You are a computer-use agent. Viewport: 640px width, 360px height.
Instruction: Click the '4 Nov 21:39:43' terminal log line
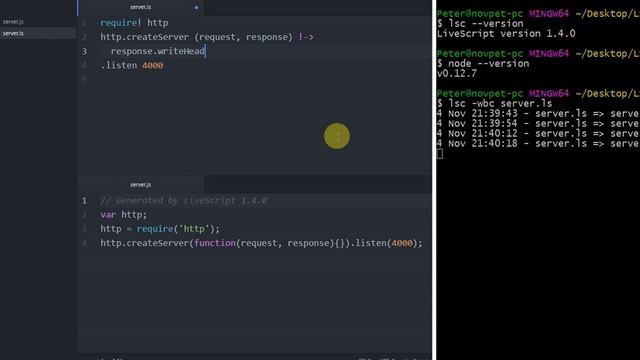[x=538, y=113]
